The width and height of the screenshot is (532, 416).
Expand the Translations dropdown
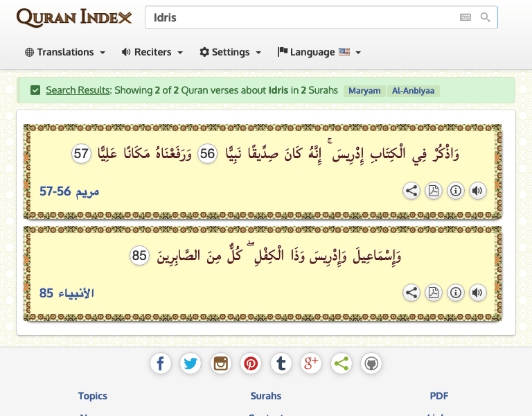[65, 52]
